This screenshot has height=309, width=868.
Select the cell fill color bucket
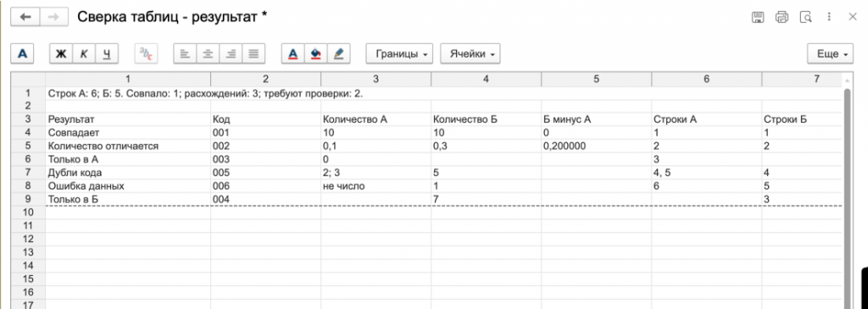click(x=316, y=53)
